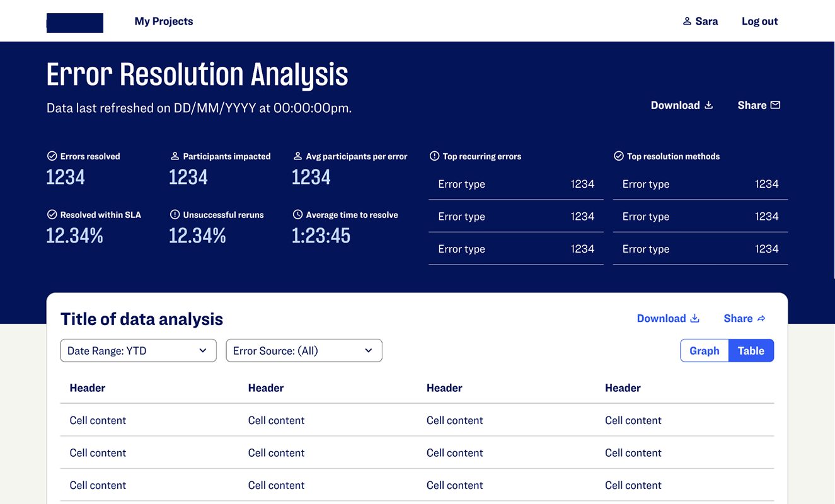The width and height of the screenshot is (835, 504).
Task: Open the Date Range: YTD dropdown
Action: [x=139, y=351]
